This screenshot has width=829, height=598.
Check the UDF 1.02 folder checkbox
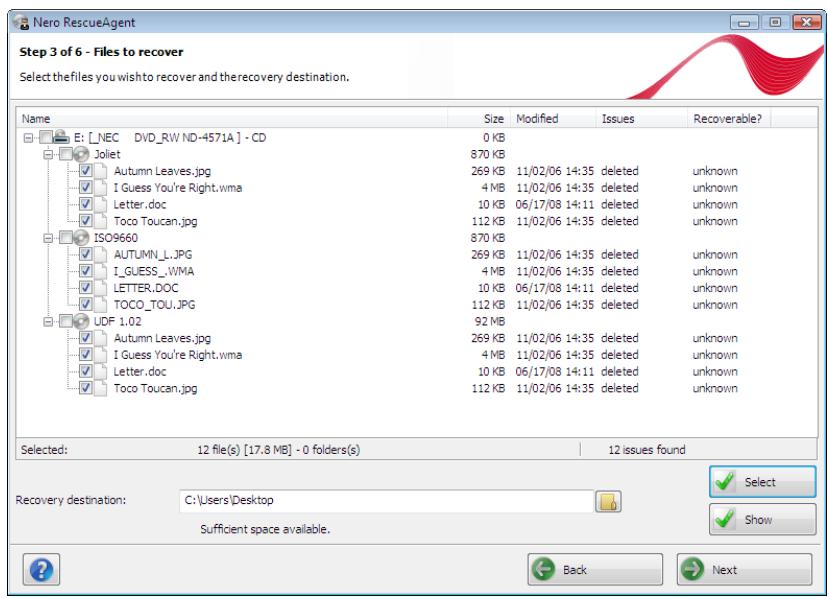66,321
